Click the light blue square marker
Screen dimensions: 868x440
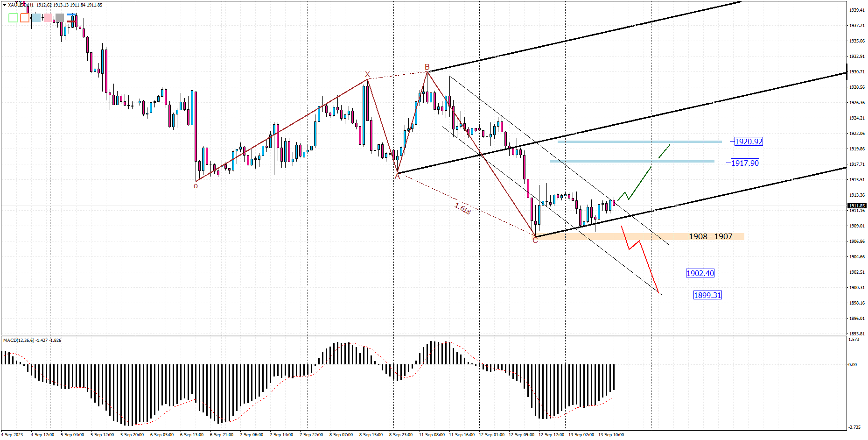[x=36, y=18]
